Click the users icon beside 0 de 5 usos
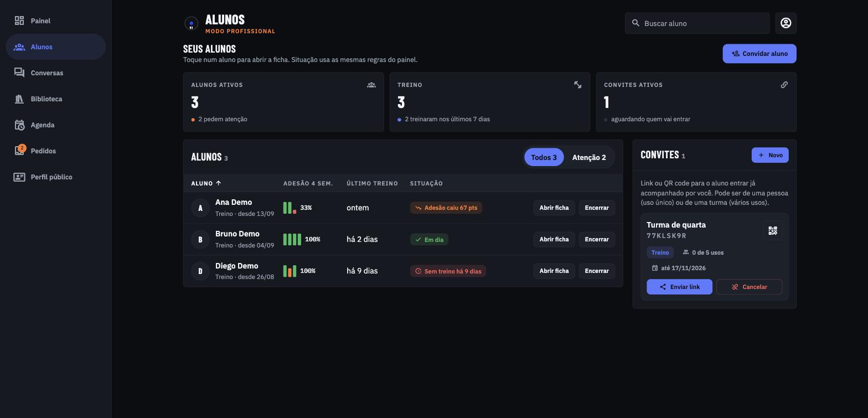The height and width of the screenshot is (418, 868). (686, 252)
